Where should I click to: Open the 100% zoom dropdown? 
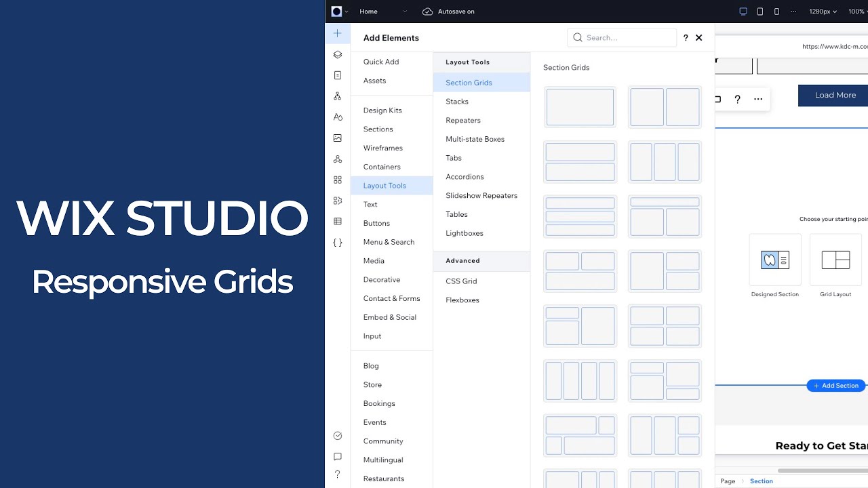coord(858,12)
